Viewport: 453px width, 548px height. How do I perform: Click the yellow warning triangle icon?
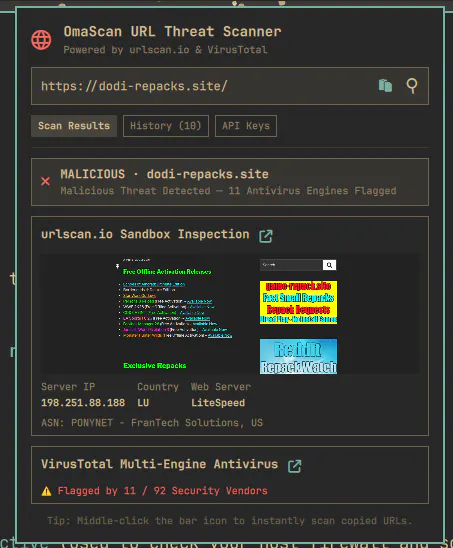tap(46, 491)
